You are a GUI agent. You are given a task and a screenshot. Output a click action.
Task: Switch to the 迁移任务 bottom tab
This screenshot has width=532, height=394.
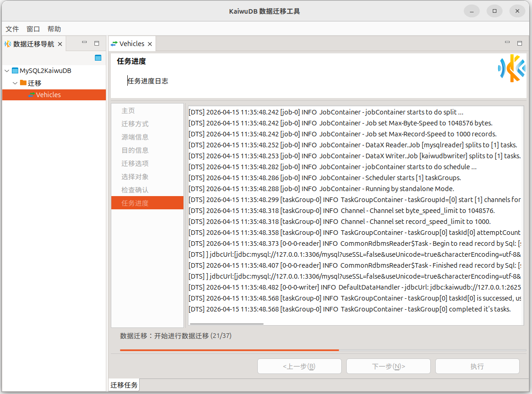[124, 385]
